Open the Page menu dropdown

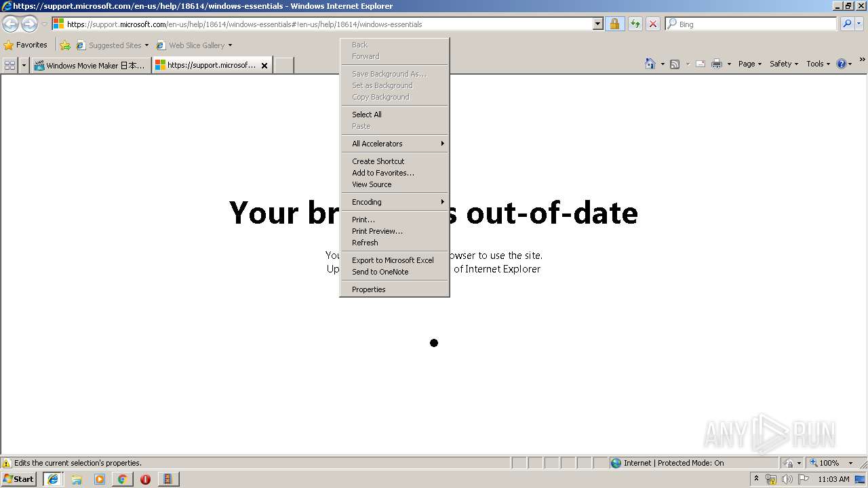click(x=750, y=64)
